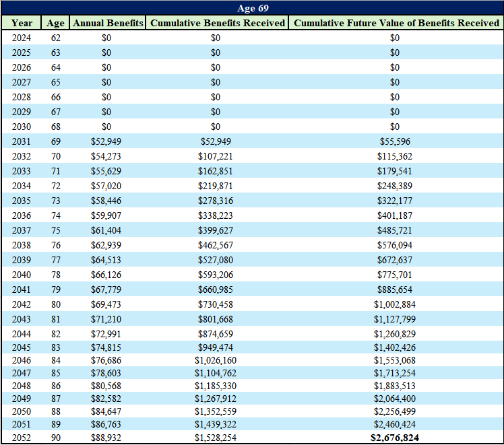504x445 pixels.
Task: Click cumulative value '$338,223'
Action: coord(216,215)
